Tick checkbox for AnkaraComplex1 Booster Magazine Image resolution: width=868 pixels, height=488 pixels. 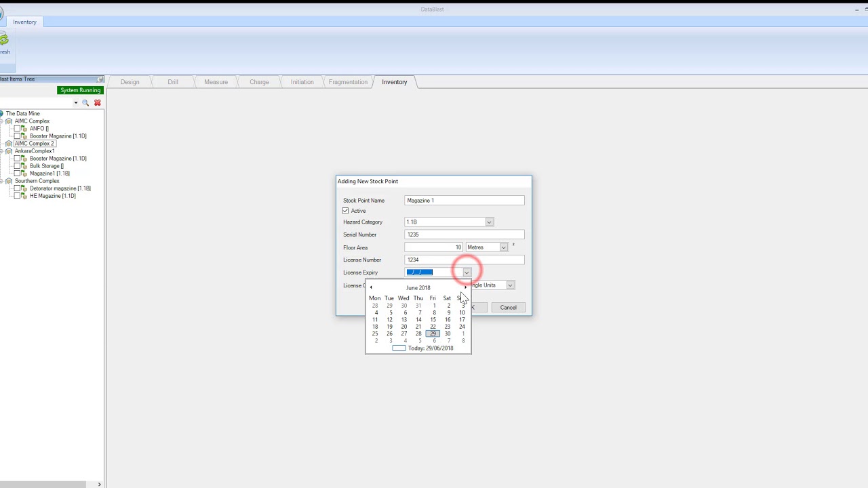coord(18,159)
